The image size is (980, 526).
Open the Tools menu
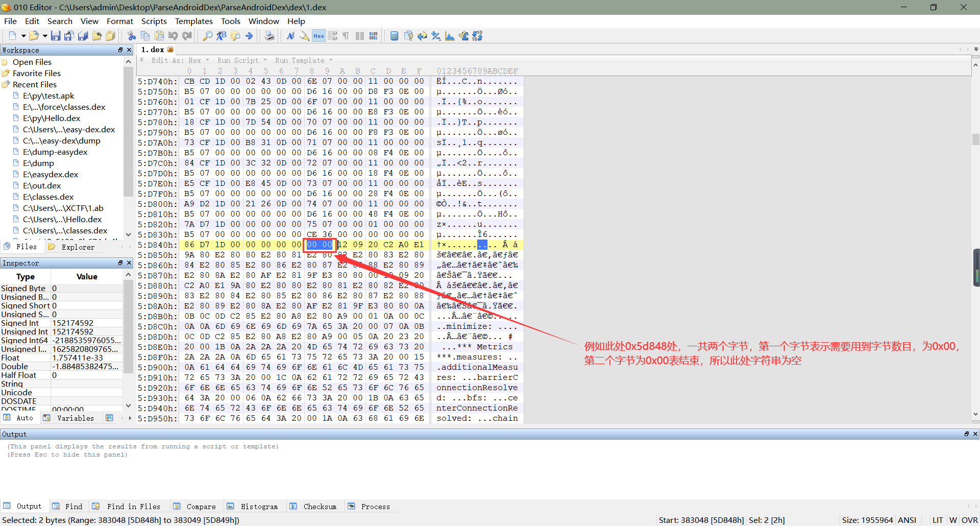(230, 21)
